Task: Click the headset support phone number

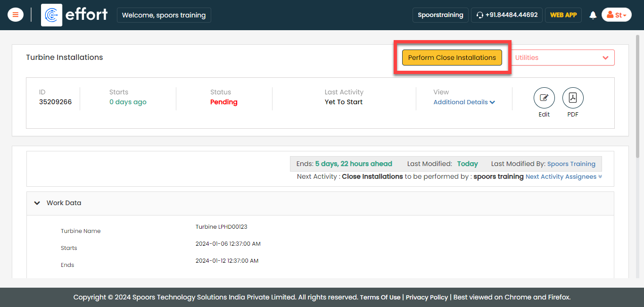Action: coord(506,15)
